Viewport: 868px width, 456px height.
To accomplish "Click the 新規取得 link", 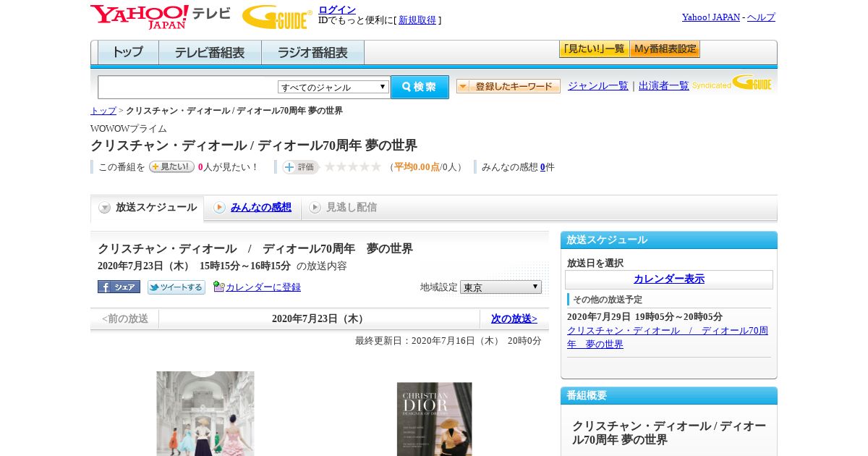I will 417,20.
